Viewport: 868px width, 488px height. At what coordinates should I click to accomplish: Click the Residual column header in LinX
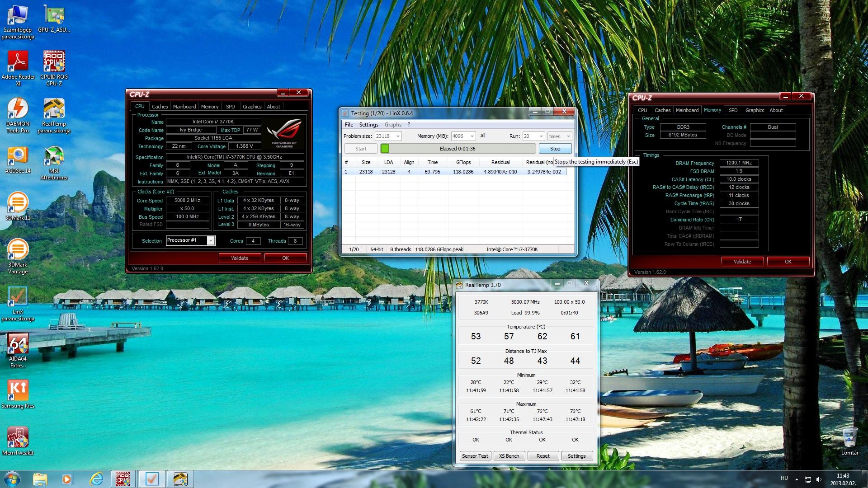500,162
